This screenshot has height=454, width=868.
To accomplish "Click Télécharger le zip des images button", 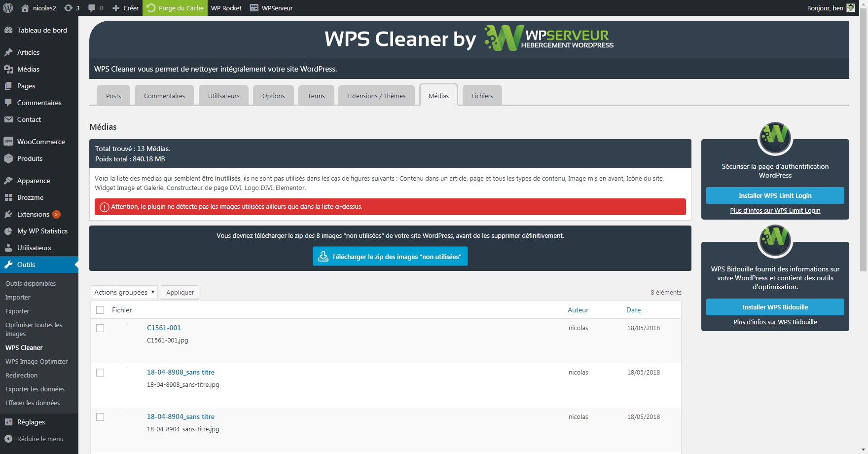I will click(x=390, y=256).
